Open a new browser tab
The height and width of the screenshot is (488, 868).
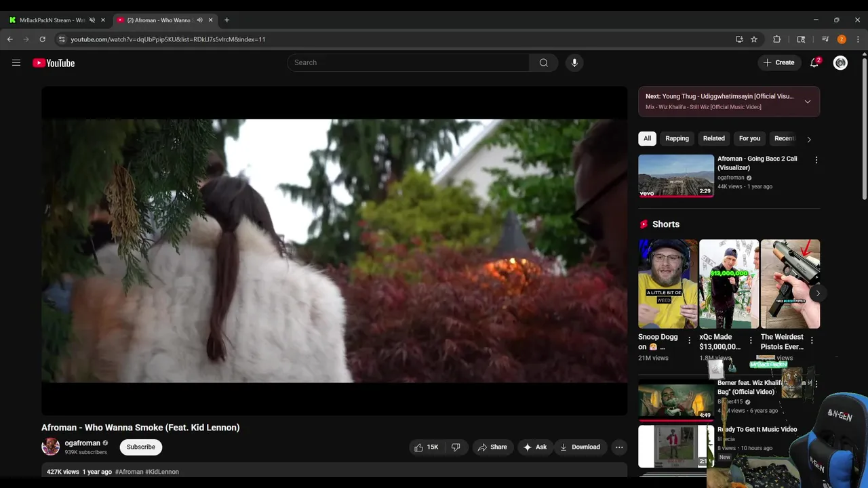pos(226,20)
